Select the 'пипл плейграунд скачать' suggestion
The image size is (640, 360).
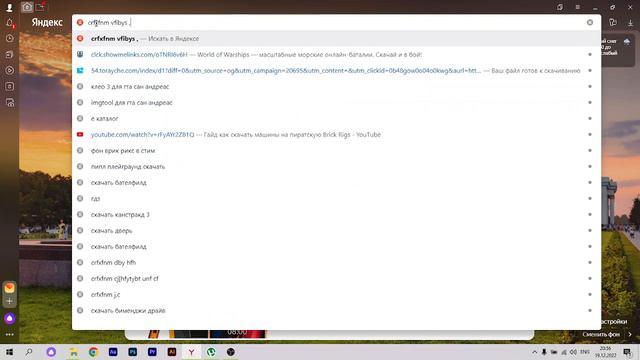point(336,167)
